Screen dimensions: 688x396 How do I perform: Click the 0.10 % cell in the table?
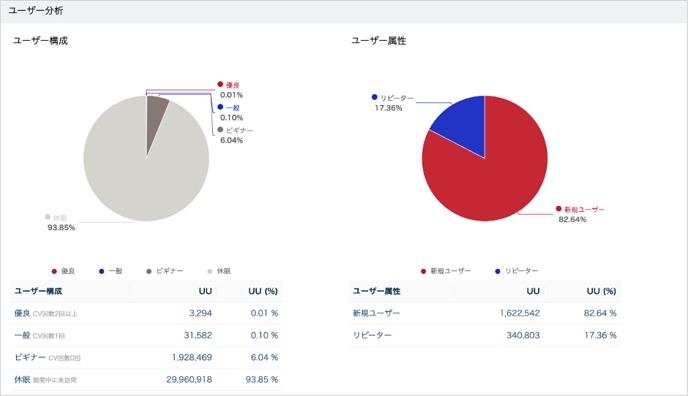264,335
